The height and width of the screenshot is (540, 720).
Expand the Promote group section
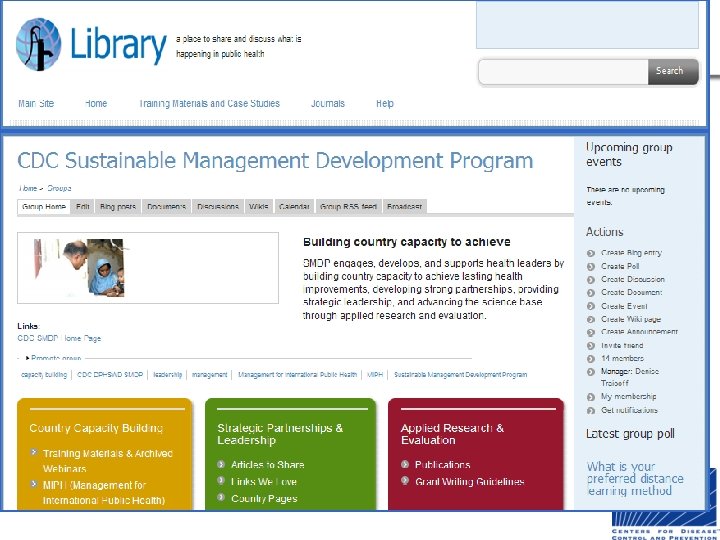coord(54,358)
